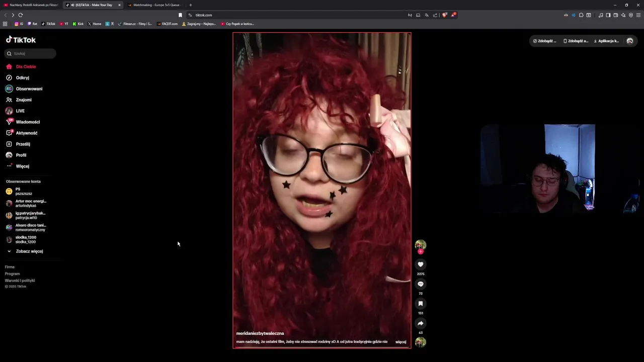
Task: Click the translate page icon in address bar
Action: click(x=427, y=15)
